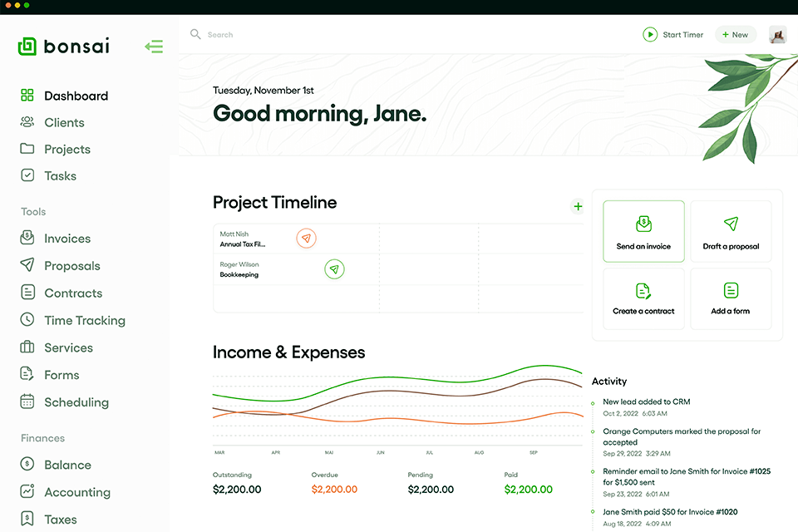Click the Balance dollar icon
This screenshot has width=798, height=532.
[x=27, y=465]
